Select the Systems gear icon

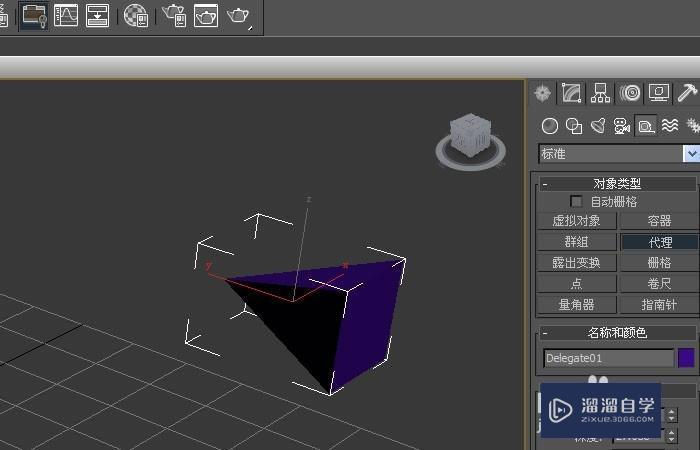pos(692,126)
